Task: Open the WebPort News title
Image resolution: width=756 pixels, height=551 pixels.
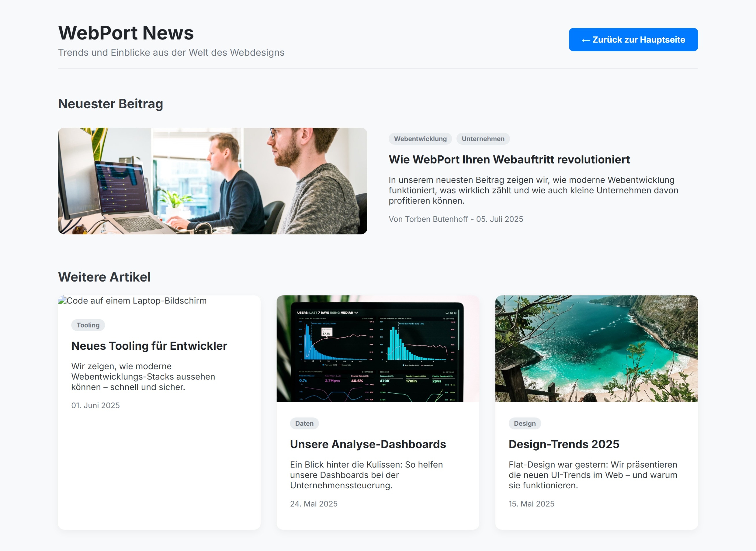Action: pos(126,33)
